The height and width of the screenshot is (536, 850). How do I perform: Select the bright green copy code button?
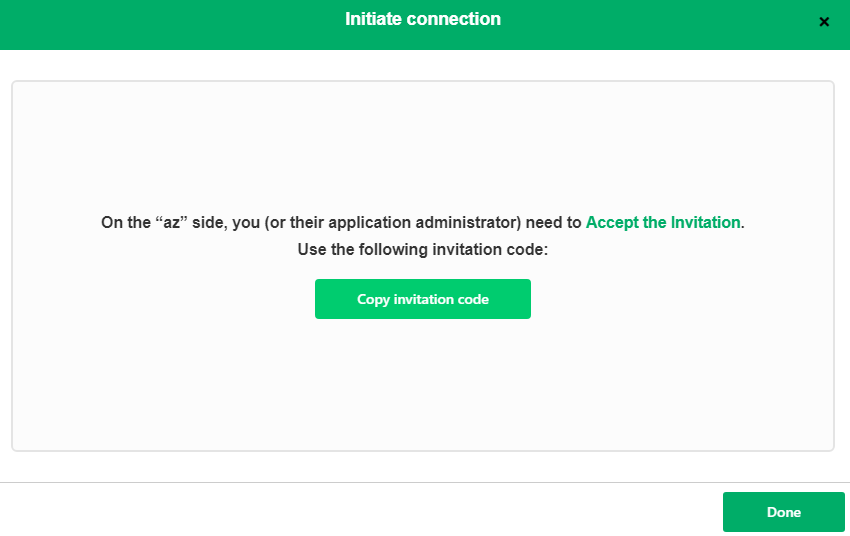click(x=422, y=299)
